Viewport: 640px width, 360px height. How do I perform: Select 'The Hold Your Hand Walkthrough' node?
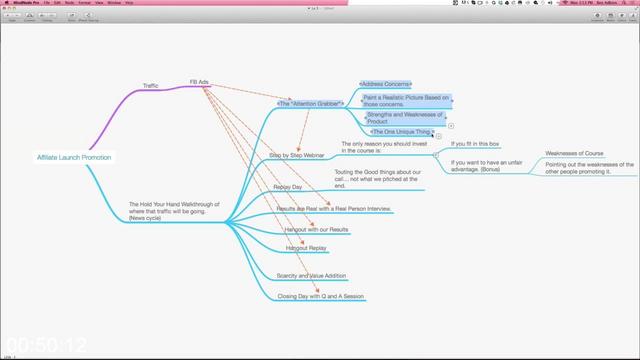click(174, 211)
